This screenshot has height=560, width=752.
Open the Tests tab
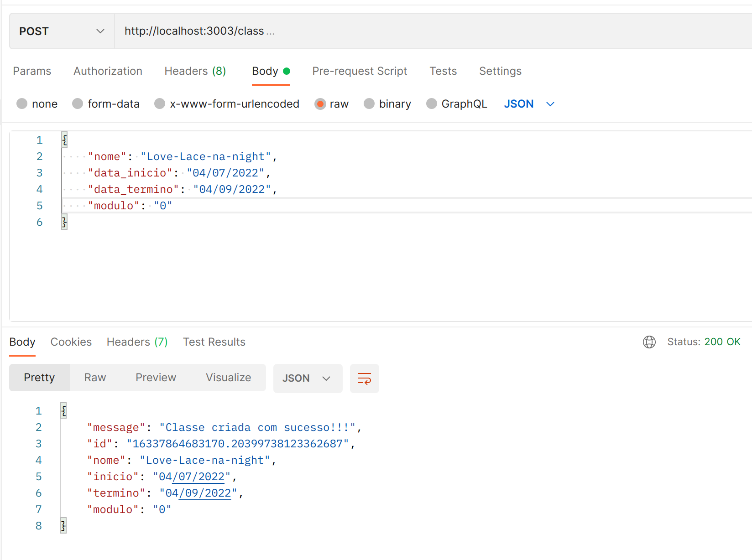(443, 71)
